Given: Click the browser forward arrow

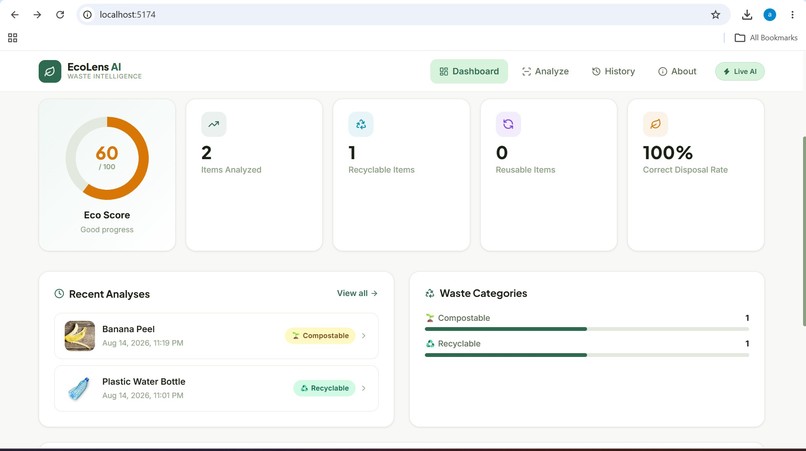Looking at the screenshot, I should 37,14.
